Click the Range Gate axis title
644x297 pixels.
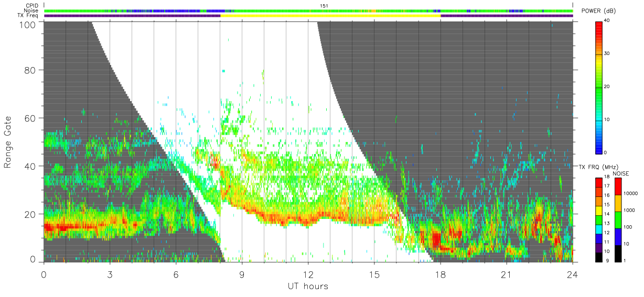[x=8, y=141]
